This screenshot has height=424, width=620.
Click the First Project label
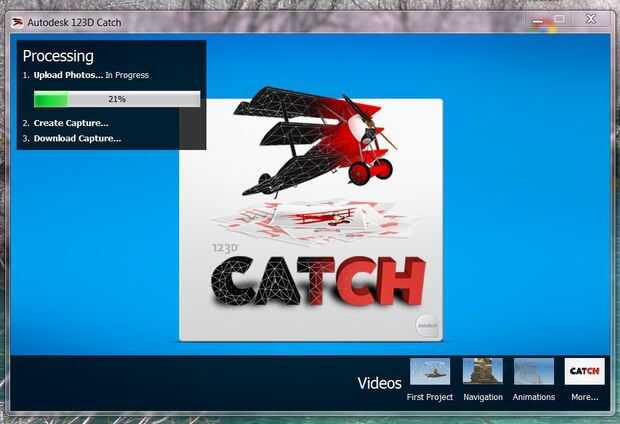[x=430, y=397]
